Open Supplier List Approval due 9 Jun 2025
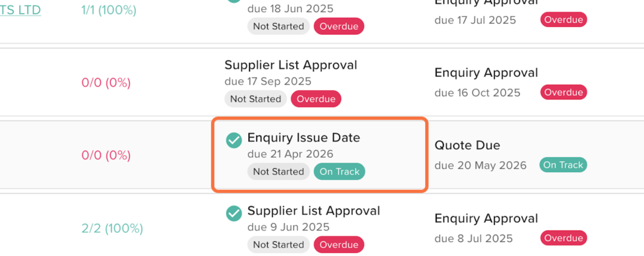The image size is (644, 256). tap(314, 211)
